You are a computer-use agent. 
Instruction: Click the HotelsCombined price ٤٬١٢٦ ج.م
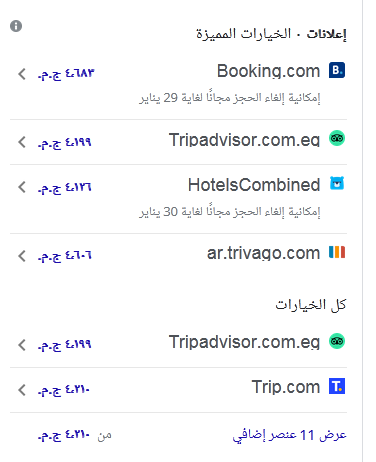click(x=65, y=187)
